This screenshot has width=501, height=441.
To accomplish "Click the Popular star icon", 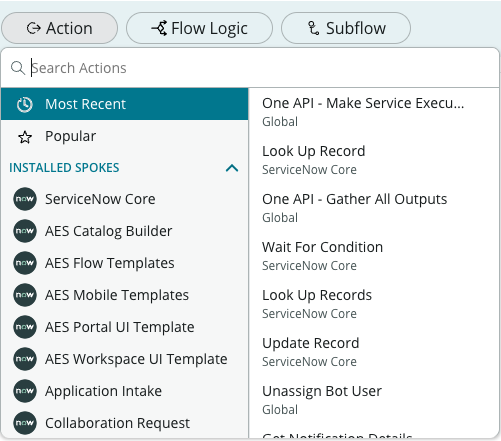I will pos(25,137).
